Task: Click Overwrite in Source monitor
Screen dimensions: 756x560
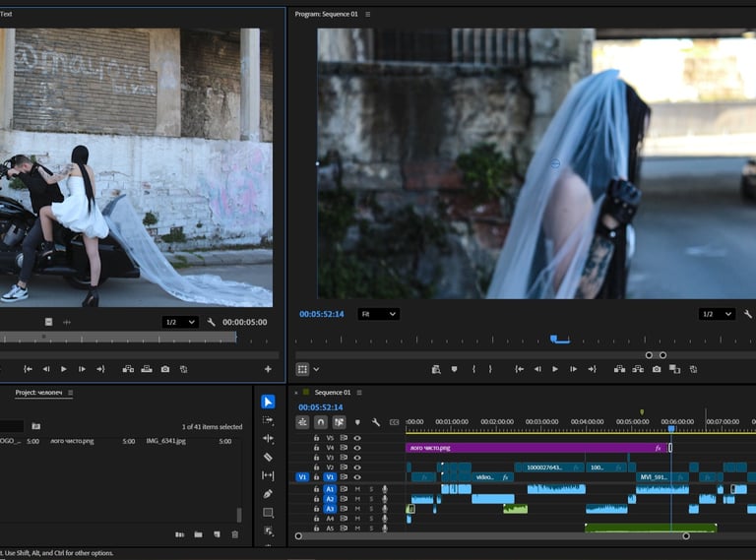Action: [x=147, y=369]
